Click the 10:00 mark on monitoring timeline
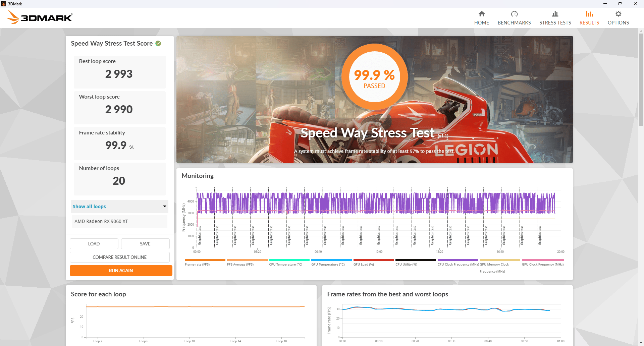 click(379, 252)
